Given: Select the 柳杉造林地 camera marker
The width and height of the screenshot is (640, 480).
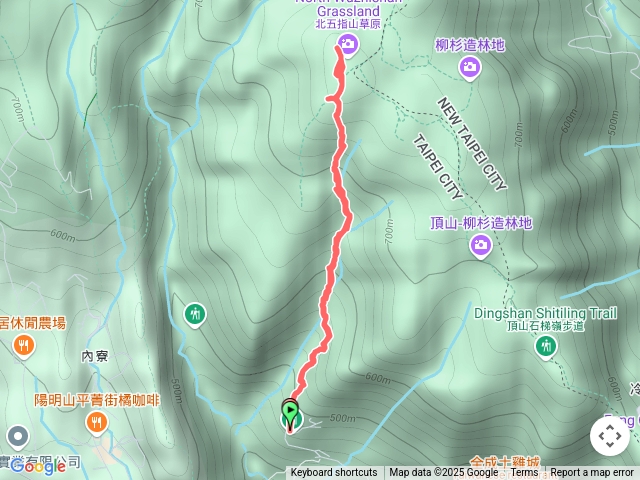Looking at the screenshot, I should pos(470,67).
